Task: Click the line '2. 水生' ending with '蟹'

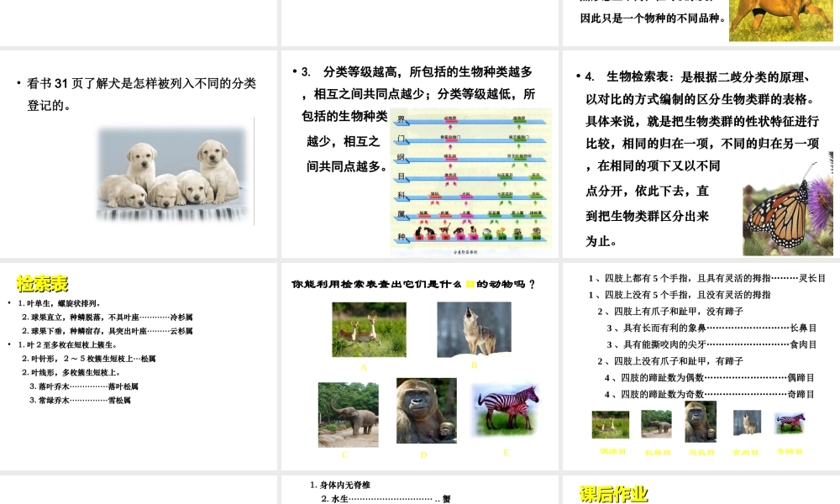Action: [386, 499]
